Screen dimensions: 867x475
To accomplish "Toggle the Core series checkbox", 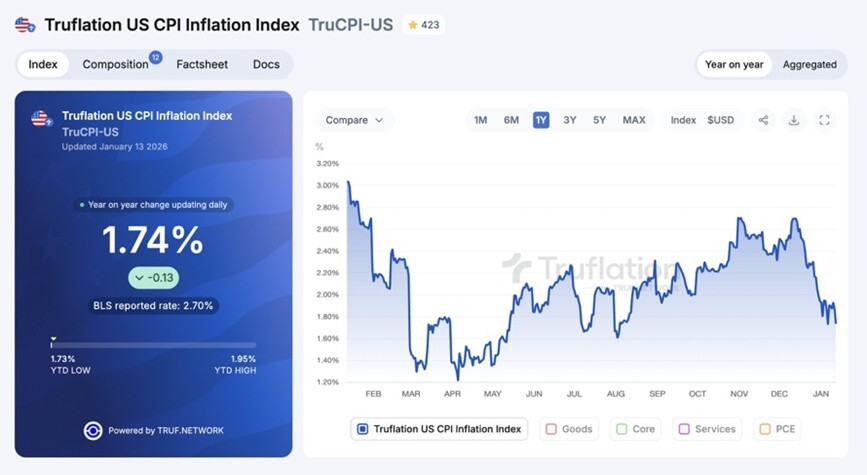I will pos(621,429).
